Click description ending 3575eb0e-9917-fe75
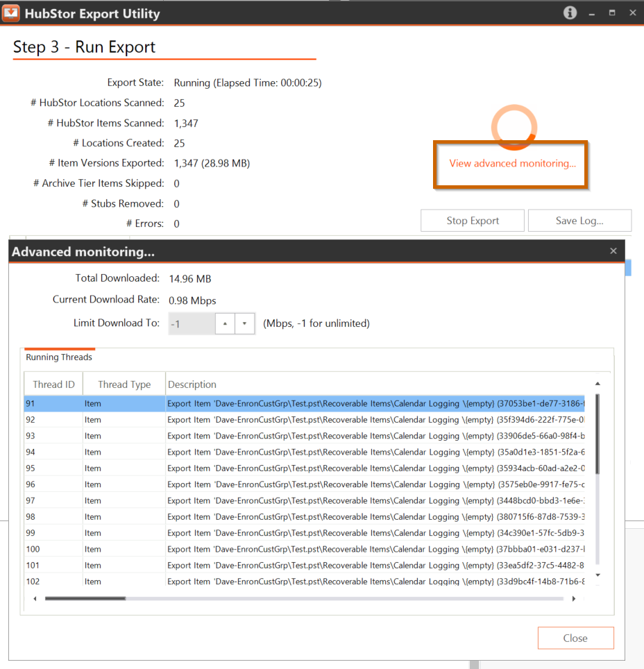The height and width of the screenshot is (669, 644). (375, 484)
